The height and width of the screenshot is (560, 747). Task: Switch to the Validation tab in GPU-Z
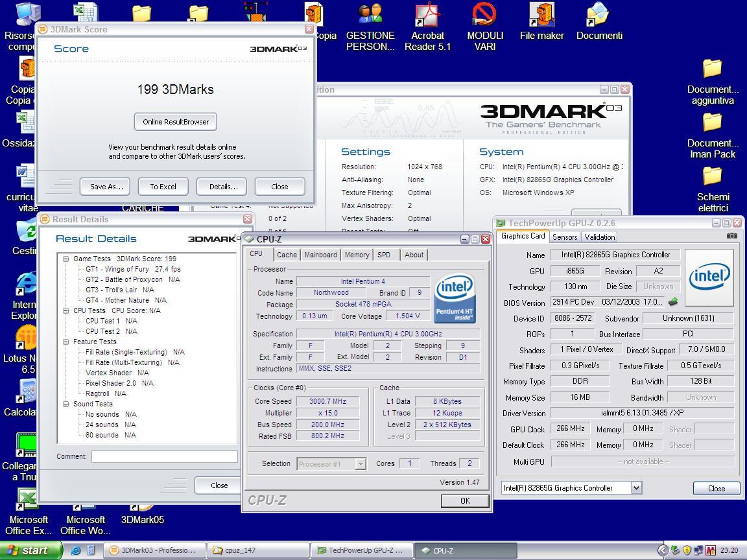point(599,237)
